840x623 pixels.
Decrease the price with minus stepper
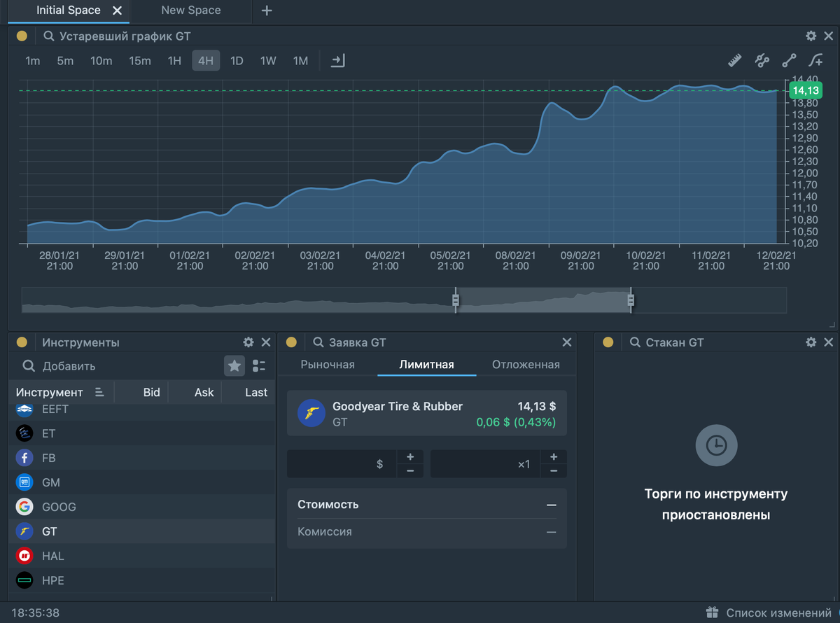click(410, 471)
